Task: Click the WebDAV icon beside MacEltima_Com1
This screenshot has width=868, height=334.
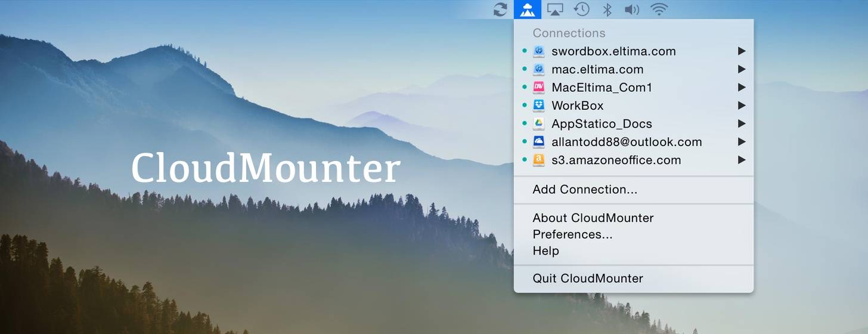Action: click(x=539, y=88)
